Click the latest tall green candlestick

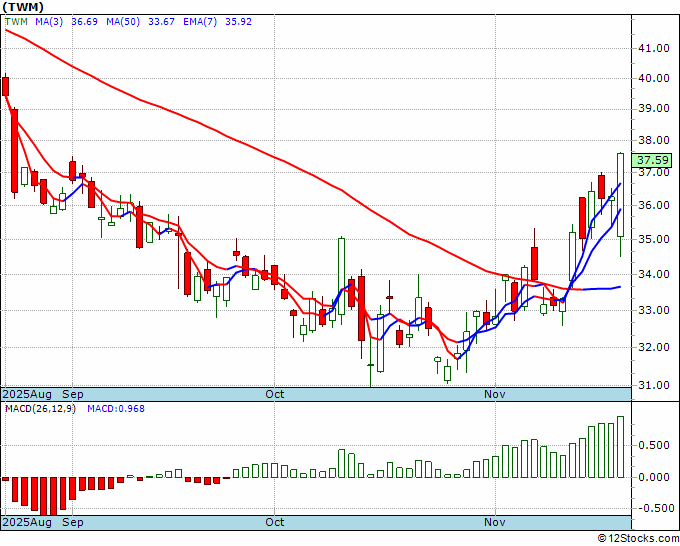click(x=621, y=195)
